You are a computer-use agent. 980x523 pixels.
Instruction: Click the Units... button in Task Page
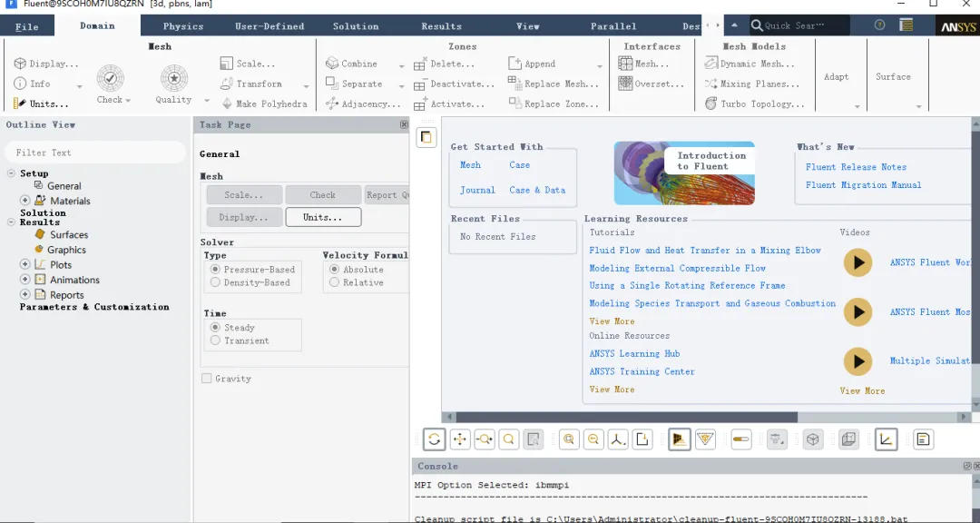(323, 217)
